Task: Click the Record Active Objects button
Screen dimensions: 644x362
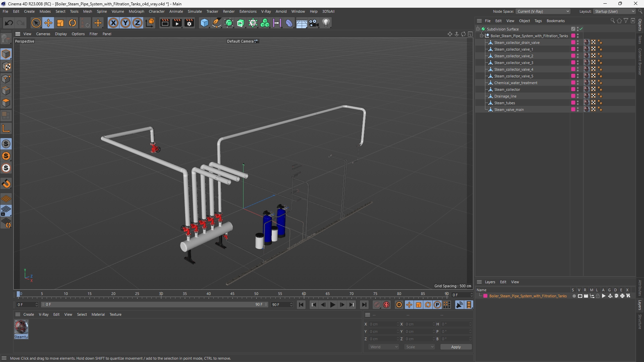Action: tap(377, 305)
